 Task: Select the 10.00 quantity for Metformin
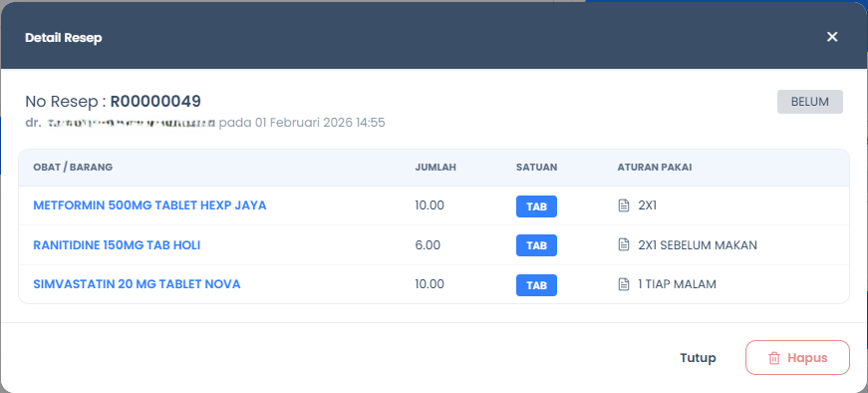pyautogui.click(x=430, y=205)
